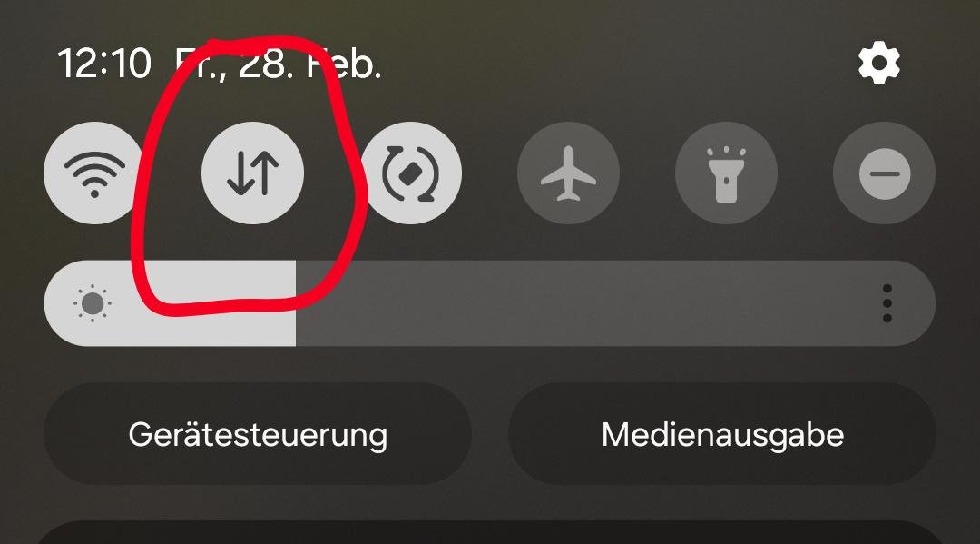This screenshot has height=544, width=980.
Task: Tap the 12:10 clock display
Action: [104, 64]
